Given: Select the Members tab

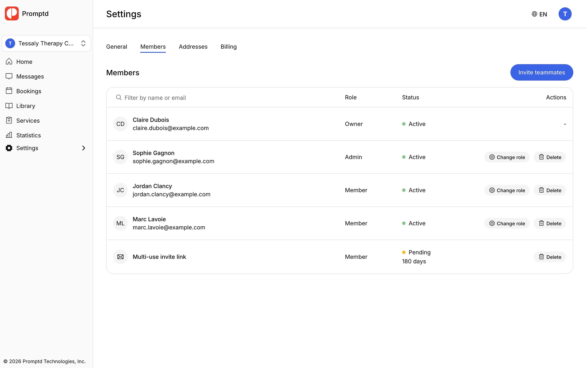Looking at the screenshot, I should (x=153, y=47).
